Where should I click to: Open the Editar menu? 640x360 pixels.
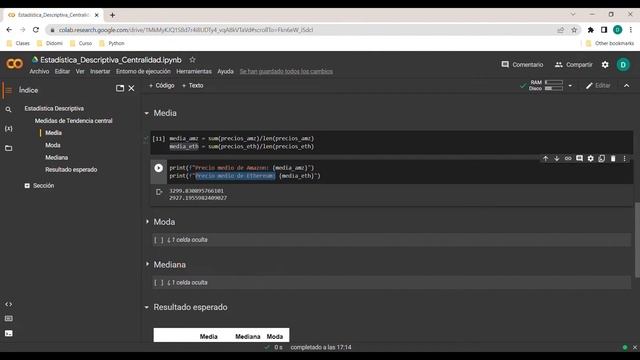[x=62, y=71]
